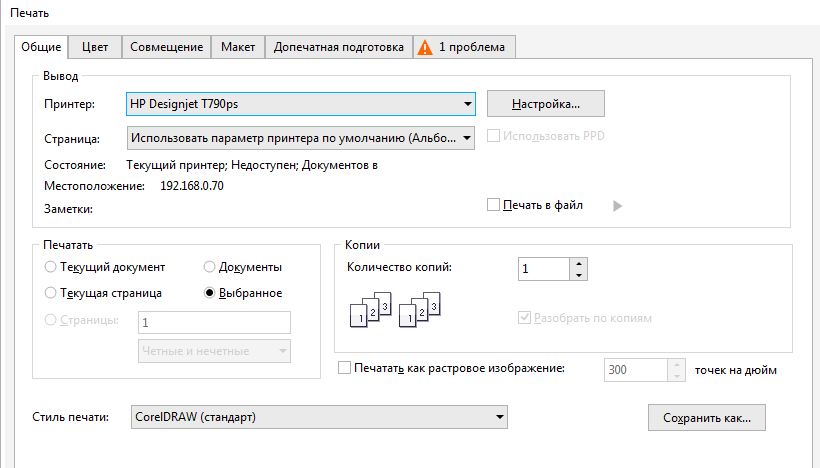The image size is (820, 468).
Task: Click the Страницы range input field
Action: [214, 322]
